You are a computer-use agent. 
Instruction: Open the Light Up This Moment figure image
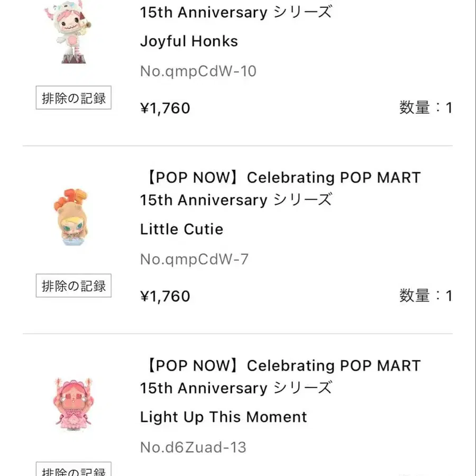point(73,403)
